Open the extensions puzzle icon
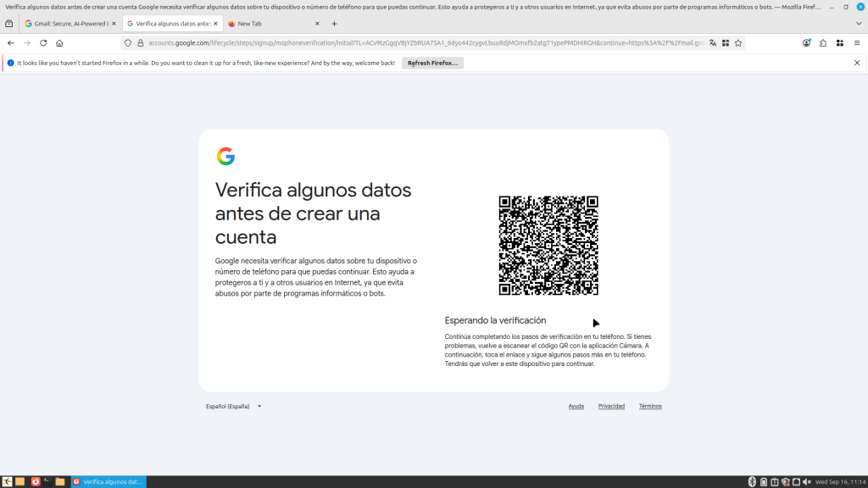This screenshot has height=488, width=868. (x=823, y=43)
